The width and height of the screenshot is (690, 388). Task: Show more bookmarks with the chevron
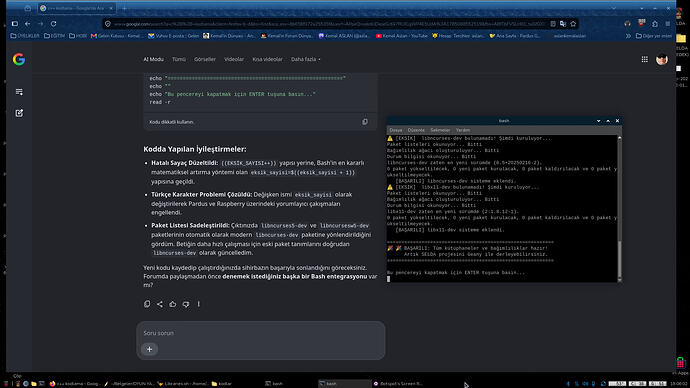point(628,36)
